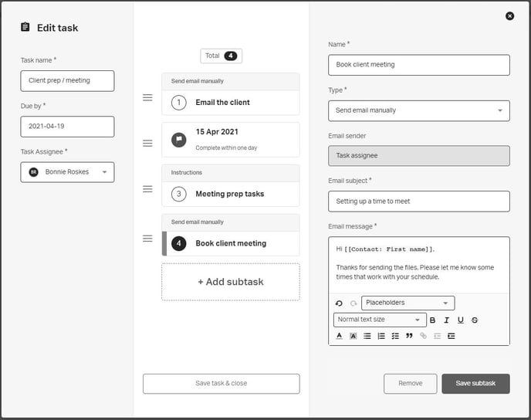Image resolution: width=531 pixels, height=420 pixels.
Task: Click the Add subtask button
Action: pyautogui.click(x=230, y=282)
